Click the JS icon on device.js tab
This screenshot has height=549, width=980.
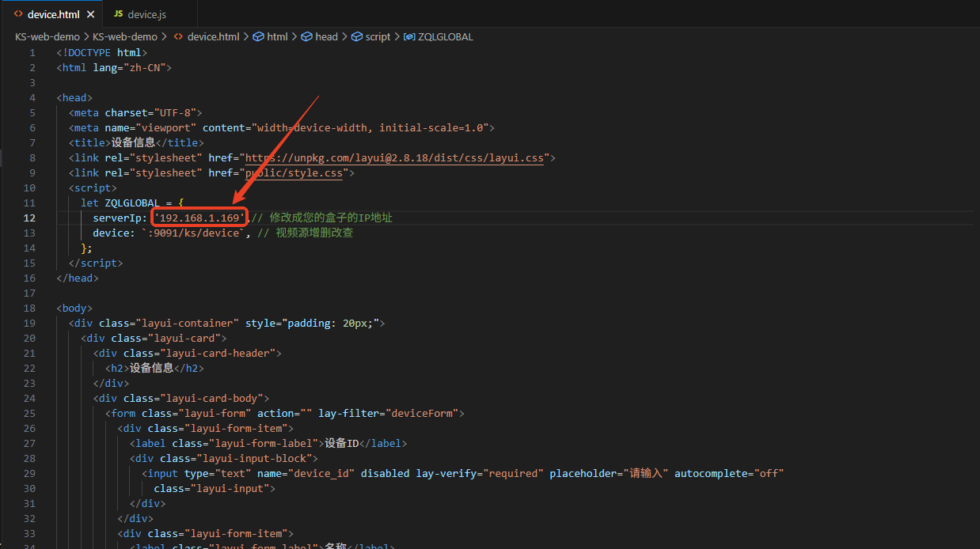point(118,14)
